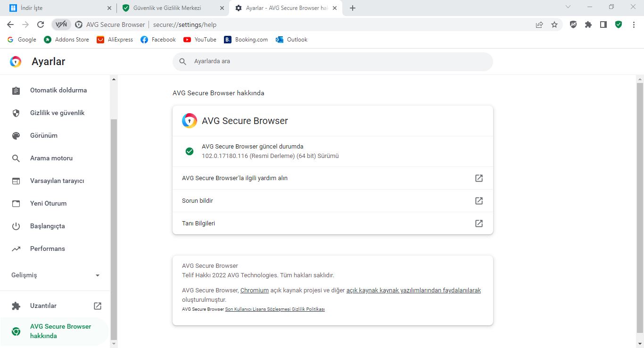
Task: Click the external link icon next to Uzantılar
Action: tap(98, 306)
